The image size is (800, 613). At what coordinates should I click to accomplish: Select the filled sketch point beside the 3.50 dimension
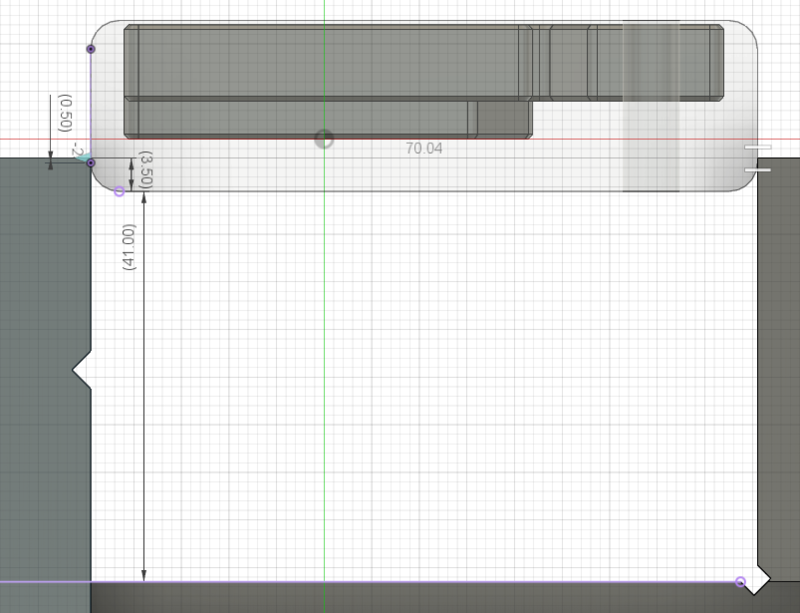(91, 163)
